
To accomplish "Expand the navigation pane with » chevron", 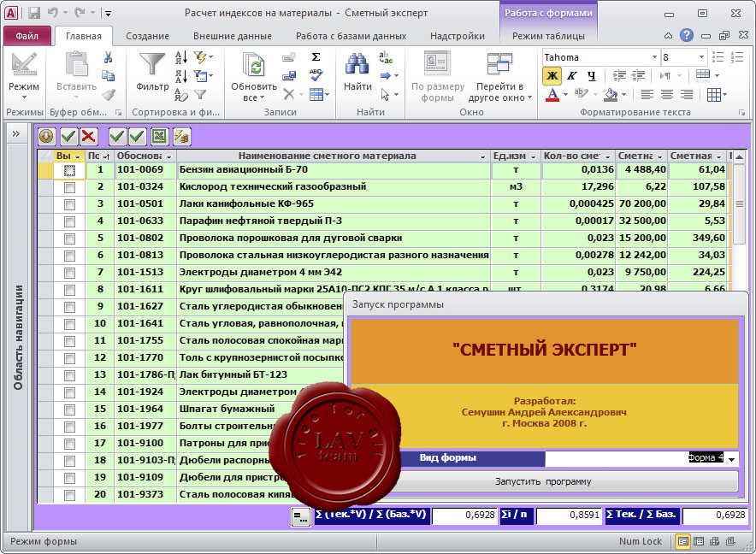I will tap(16, 133).
